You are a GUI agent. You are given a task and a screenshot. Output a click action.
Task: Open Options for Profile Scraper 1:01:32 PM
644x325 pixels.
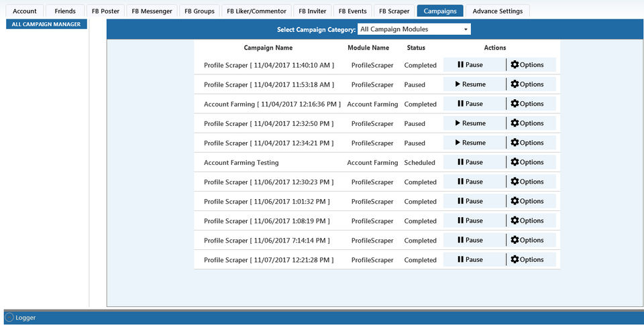(531, 201)
